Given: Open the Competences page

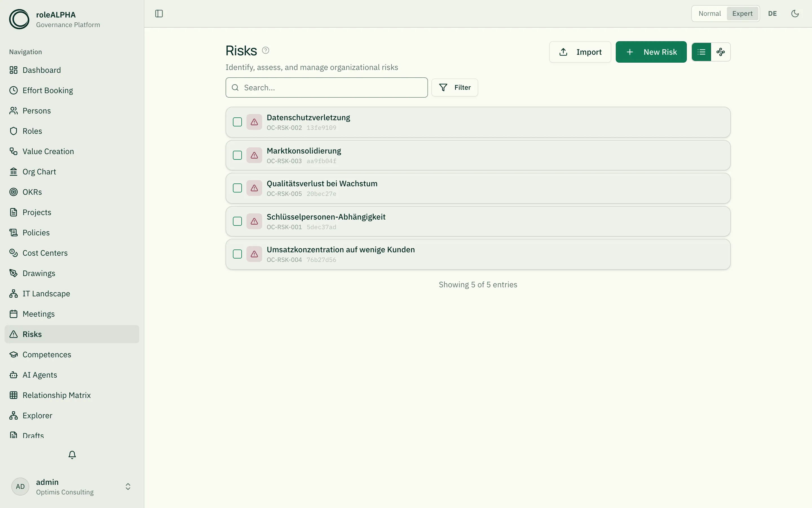Looking at the screenshot, I should (72, 354).
